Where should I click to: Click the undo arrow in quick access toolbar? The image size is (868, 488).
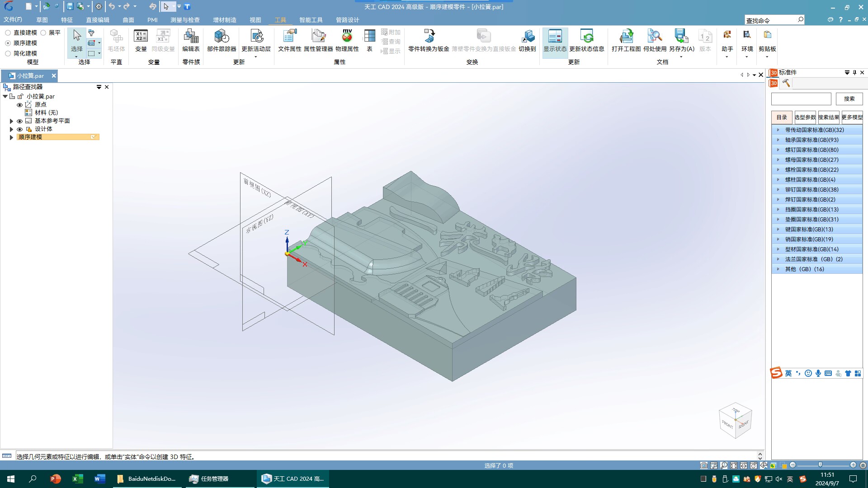(112, 6)
